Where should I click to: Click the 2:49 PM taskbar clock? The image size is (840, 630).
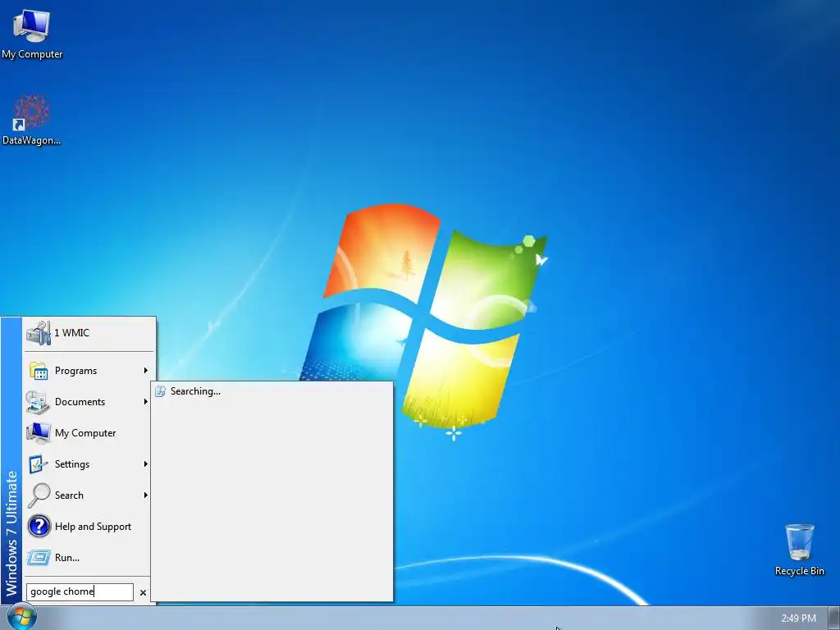[x=798, y=619]
